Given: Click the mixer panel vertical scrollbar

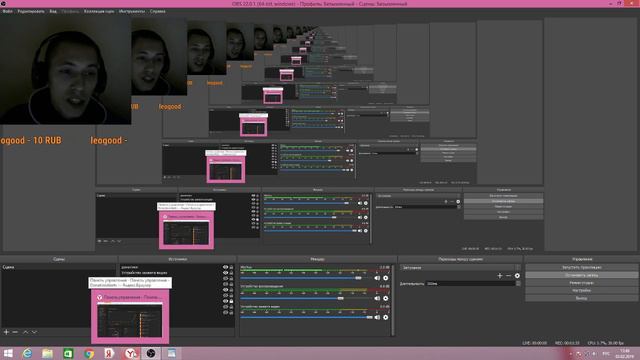Looking at the screenshot, I should [393, 300].
